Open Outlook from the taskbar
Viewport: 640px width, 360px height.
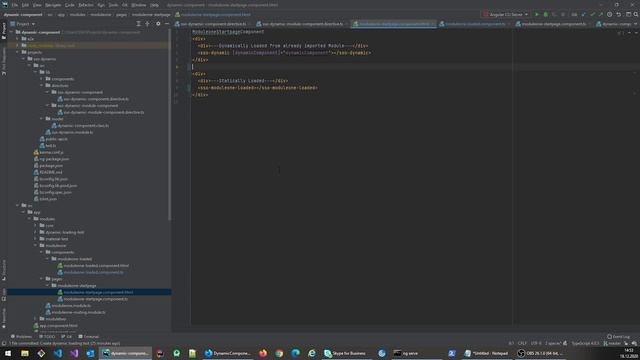[90, 353]
